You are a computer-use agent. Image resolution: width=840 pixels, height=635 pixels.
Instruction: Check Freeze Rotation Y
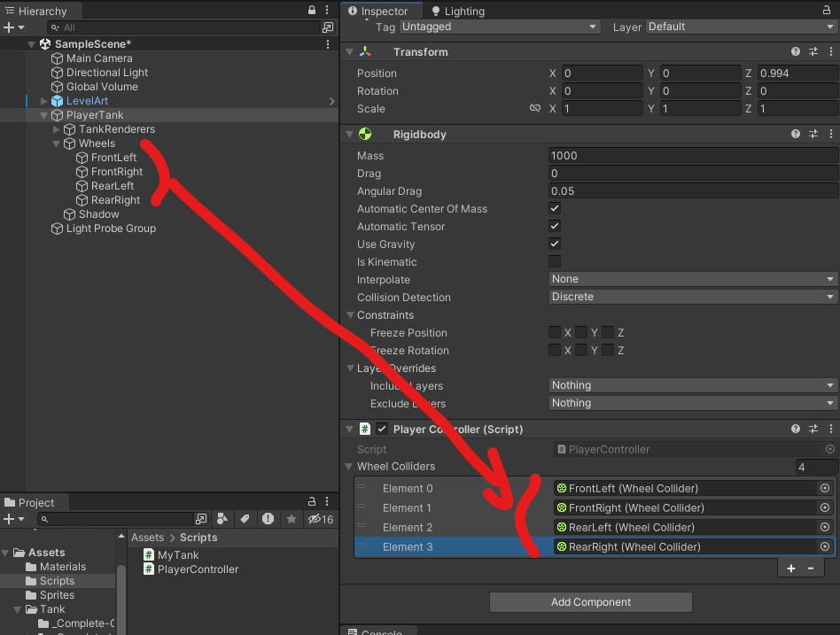580,350
